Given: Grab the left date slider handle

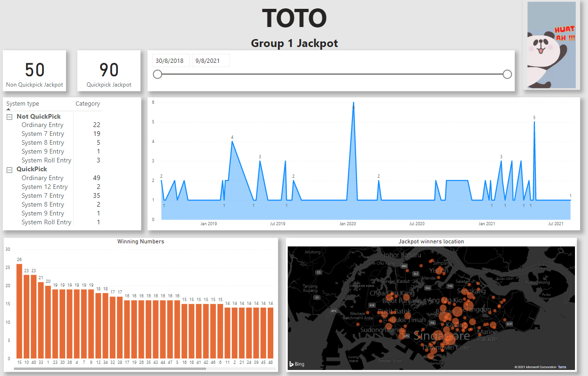Looking at the screenshot, I should click(x=157, y=74).
